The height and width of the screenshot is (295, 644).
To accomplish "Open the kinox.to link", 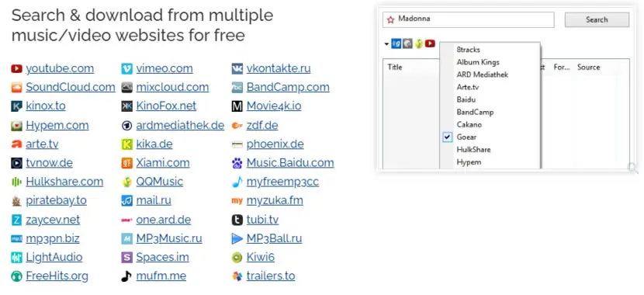I will tap(46, 106).
